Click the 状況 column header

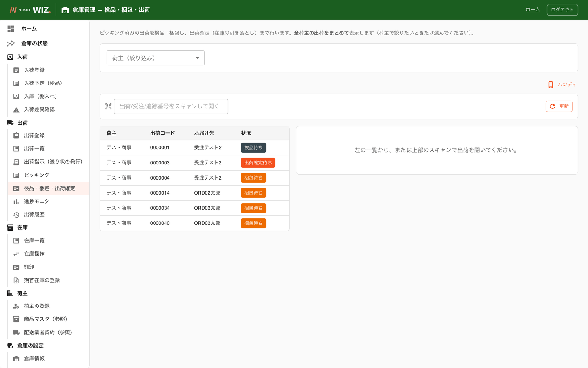click(x=246, y=133)
